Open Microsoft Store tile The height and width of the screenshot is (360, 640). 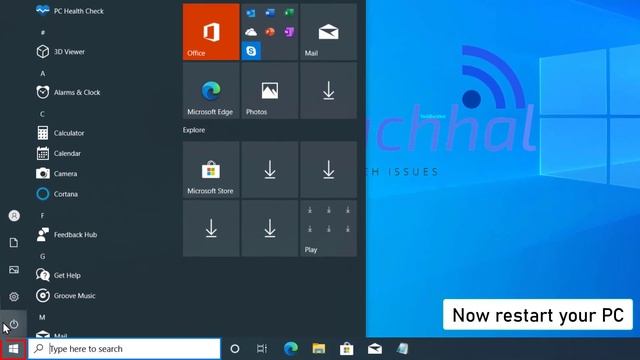[211, 170]
